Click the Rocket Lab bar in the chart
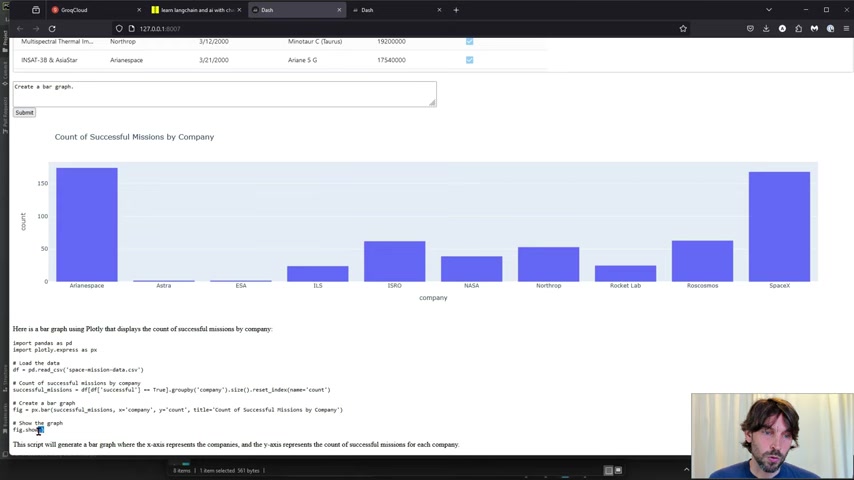Screen dimensions: 854x480 tap(625, 274)
